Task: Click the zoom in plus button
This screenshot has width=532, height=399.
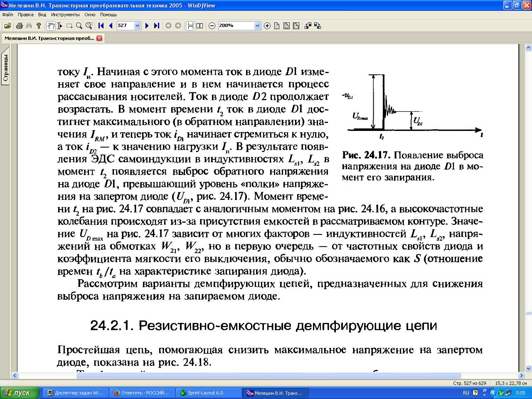Action: click(267, 26)
